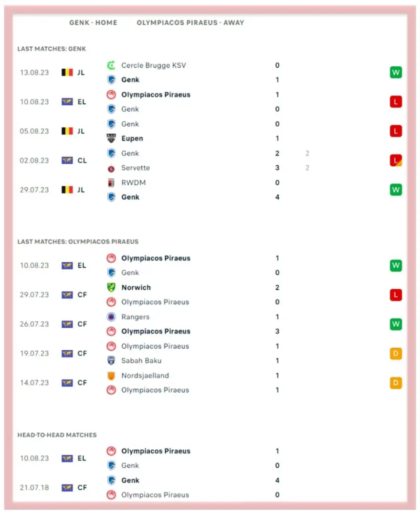
Task: Open the Cercle Brugge KSV team name link
Action: tap(154, 65)
